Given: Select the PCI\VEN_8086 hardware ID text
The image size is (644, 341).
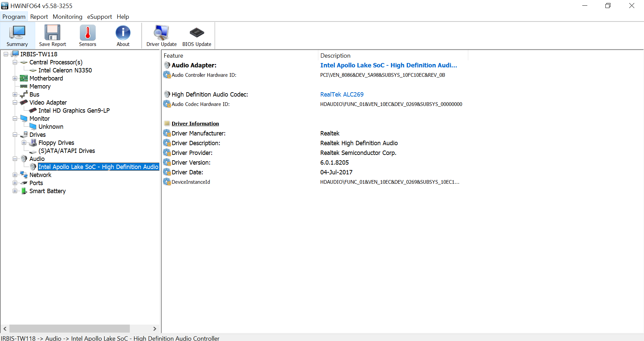Looking at the screenshot, I should pyautogui.click(x=383, y=75).
